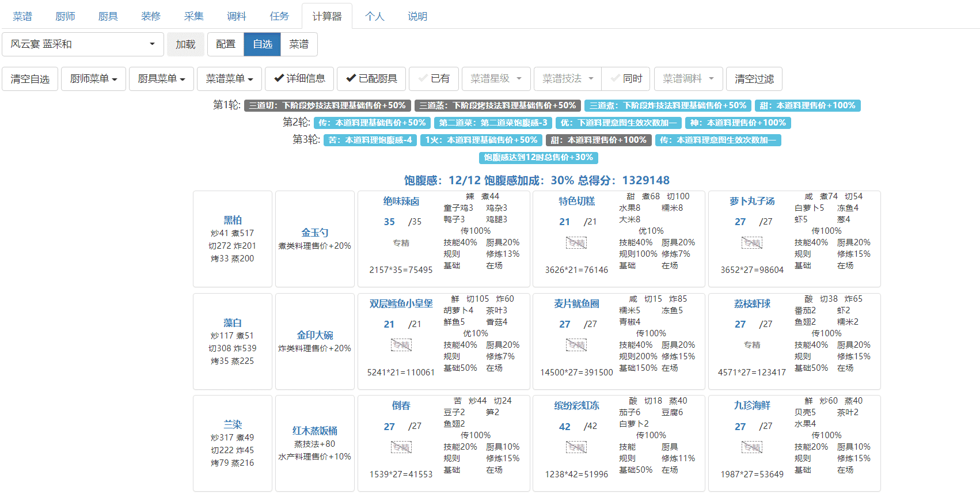This screenshot has width=980, height=494.
Task: Click the 苦：本道料理饱腹感-4 rule tag
Action: point(370,140)
